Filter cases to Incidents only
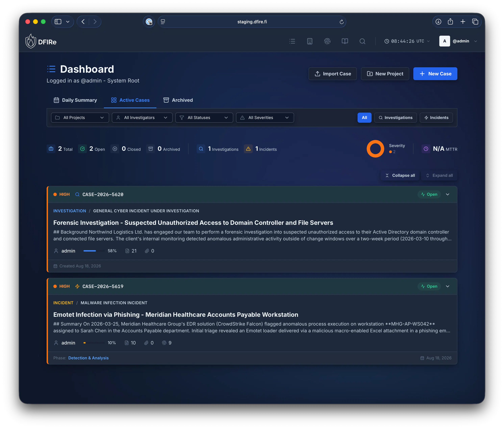Viewport: 504px width, 429px height. (436, 117)
